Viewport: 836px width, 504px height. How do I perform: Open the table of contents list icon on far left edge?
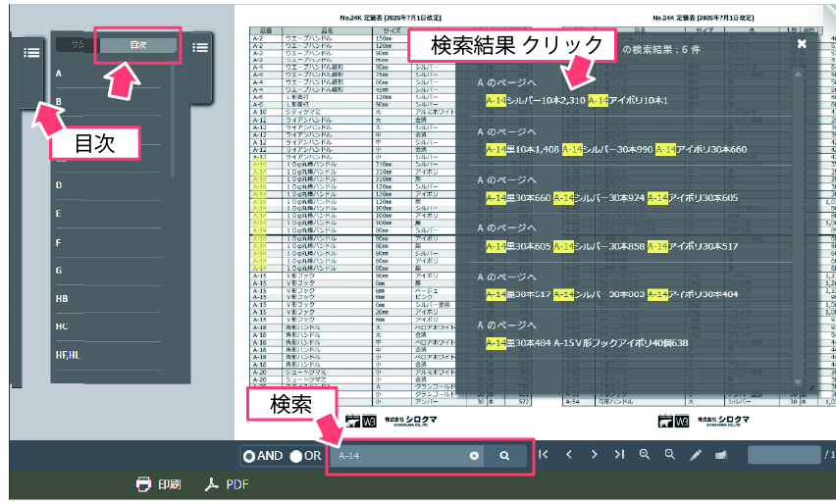point(31,53)
